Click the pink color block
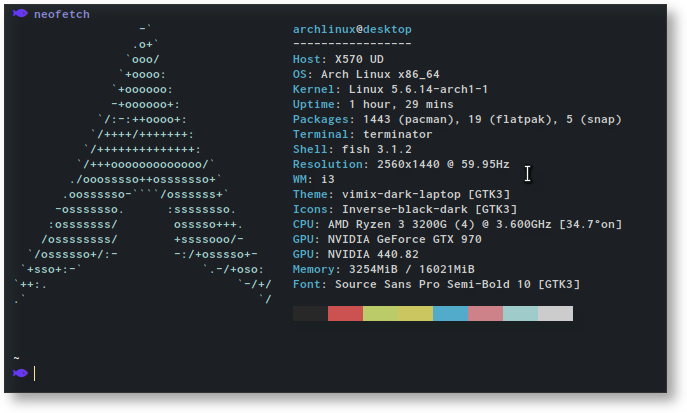This screenshot has height=413, width=687. 485,314
